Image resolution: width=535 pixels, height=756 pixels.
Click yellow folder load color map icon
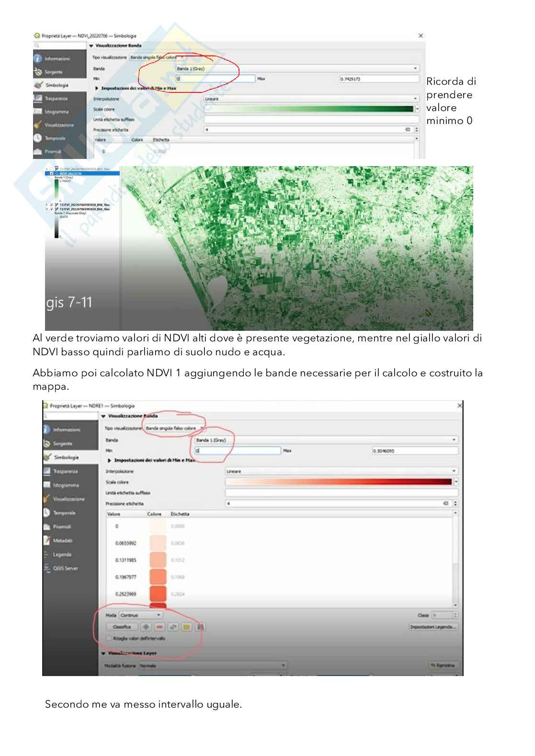[x=187, y=627]
